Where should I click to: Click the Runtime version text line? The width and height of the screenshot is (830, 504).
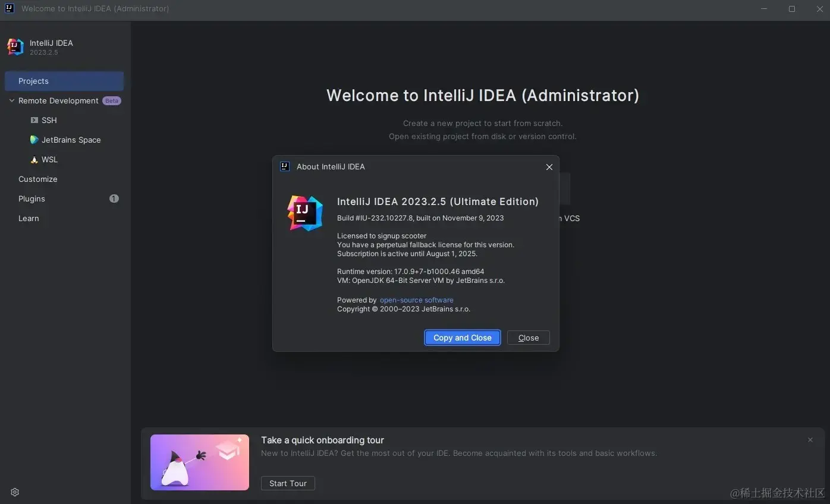(x=411, y=272)
